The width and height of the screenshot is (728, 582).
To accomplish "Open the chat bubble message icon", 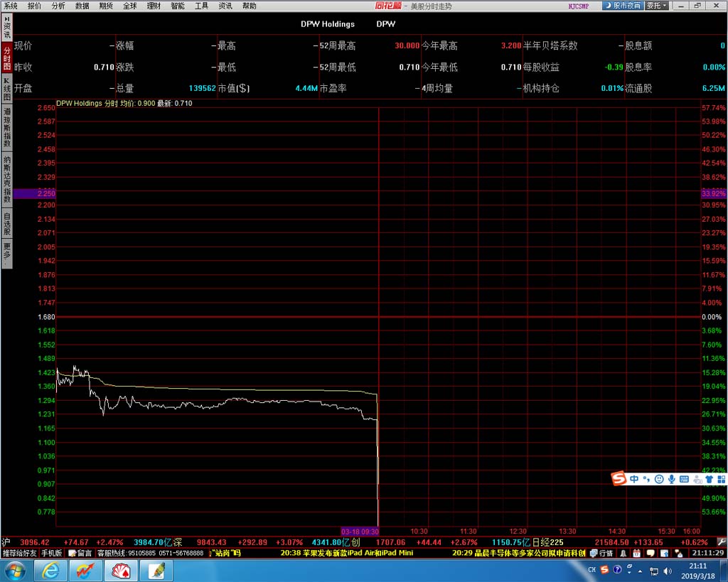I will 651,554.
